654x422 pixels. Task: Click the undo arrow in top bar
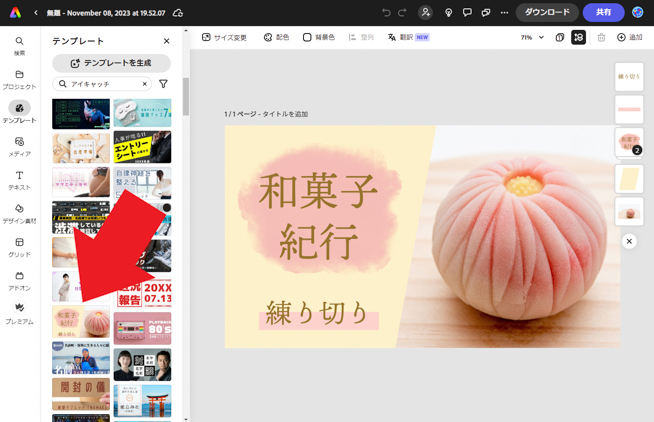(x=386, y=13)
